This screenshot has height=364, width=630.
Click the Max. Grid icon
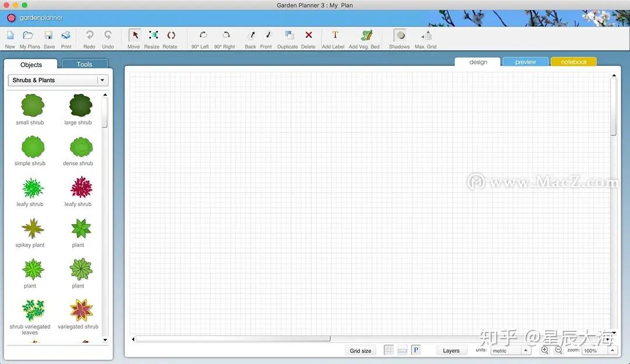click(426, 37)
